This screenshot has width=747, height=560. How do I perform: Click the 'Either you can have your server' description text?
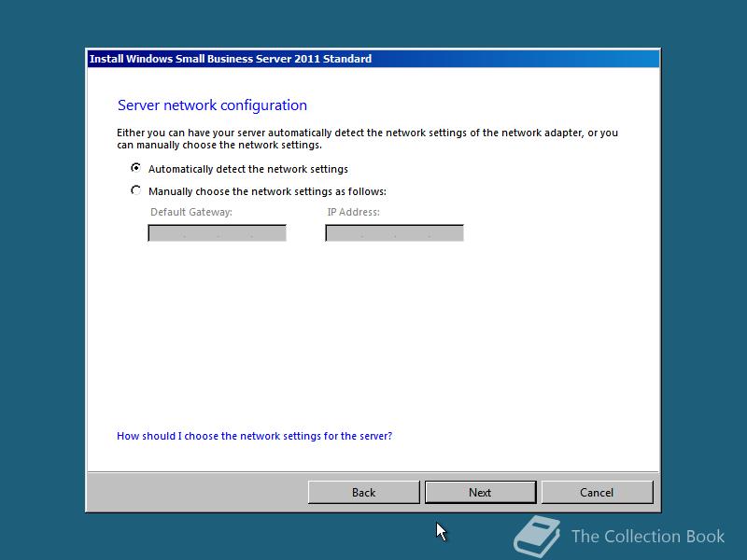click(x=367, y=138)
